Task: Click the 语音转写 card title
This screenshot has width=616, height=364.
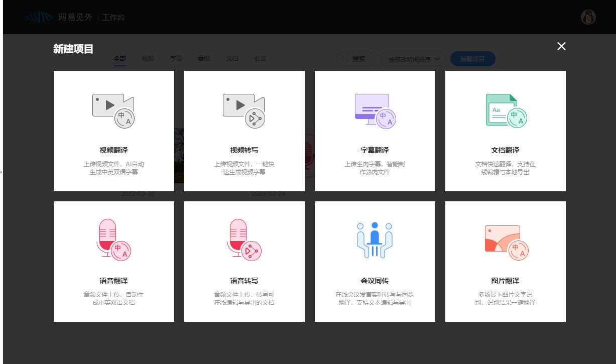Action: coord(244,281)
